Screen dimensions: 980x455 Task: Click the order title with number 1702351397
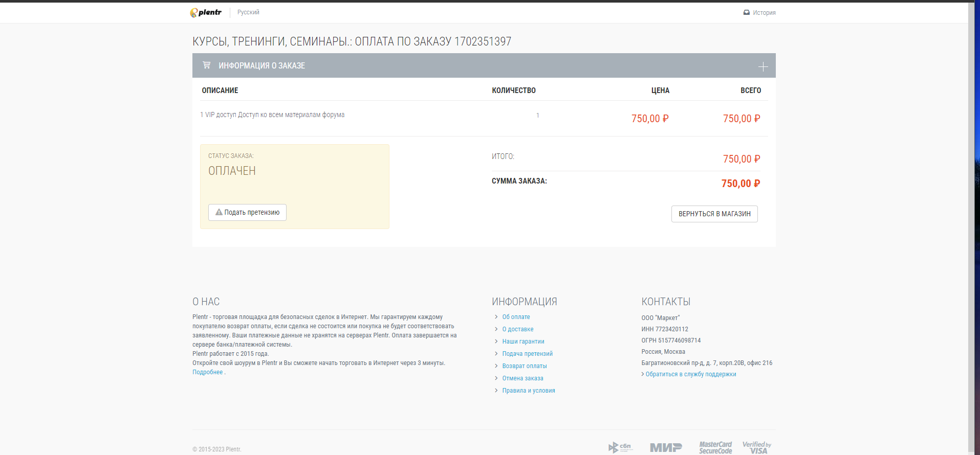pos(352,41)
